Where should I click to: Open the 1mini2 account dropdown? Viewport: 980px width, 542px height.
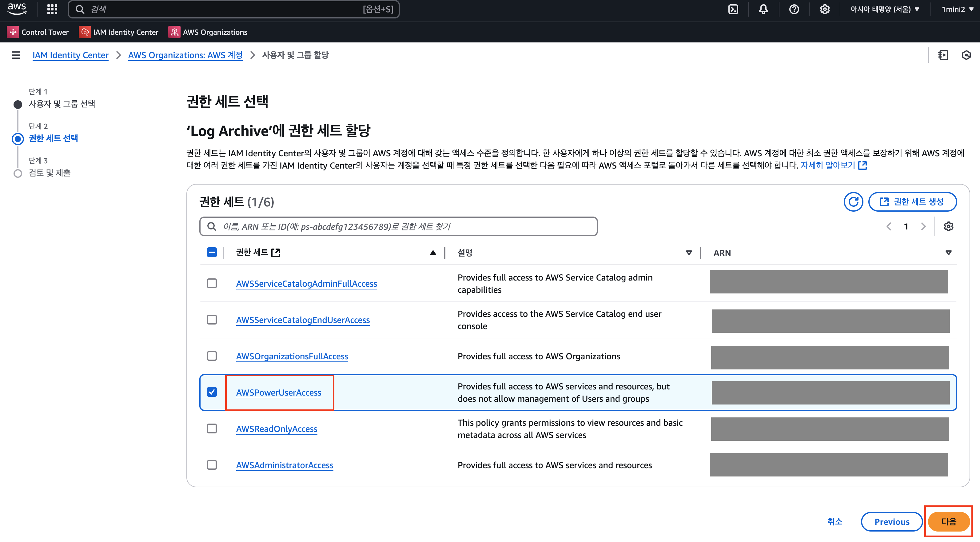point(957,9)
